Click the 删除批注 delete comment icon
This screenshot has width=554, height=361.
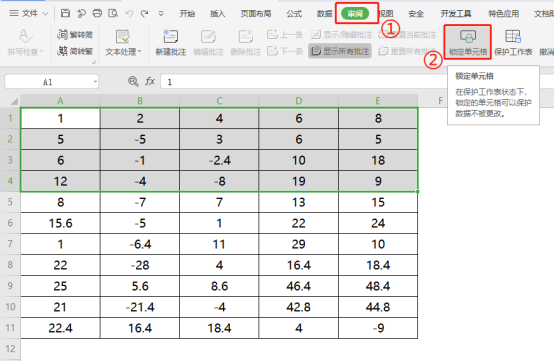246,36
